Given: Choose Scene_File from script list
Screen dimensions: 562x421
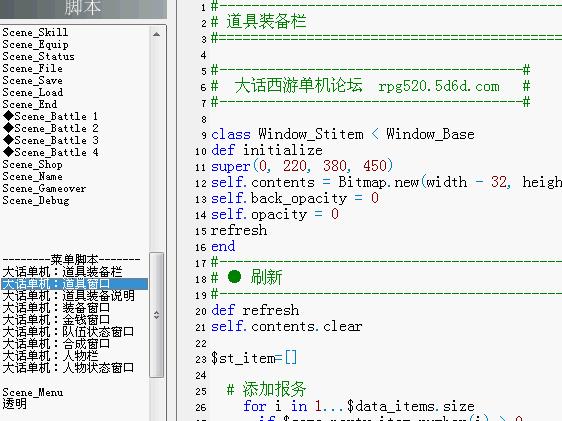Looking at the screenshot, I should [32, 68].
